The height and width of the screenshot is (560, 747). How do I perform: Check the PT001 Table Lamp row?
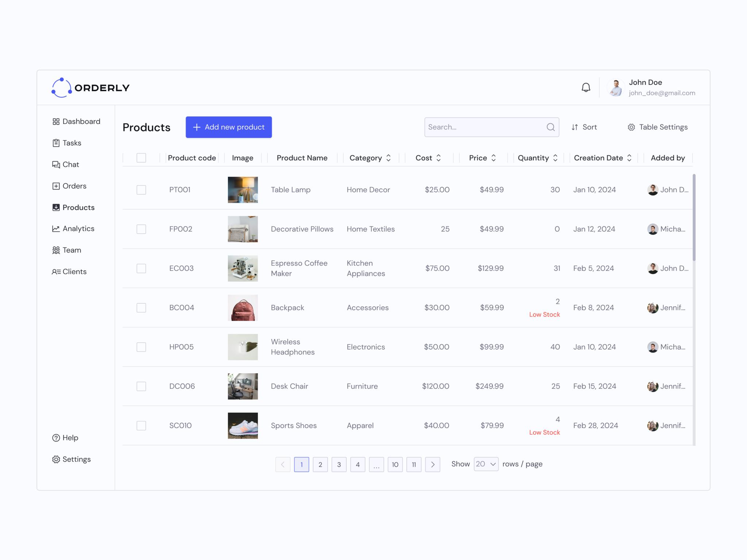[141, 190]
